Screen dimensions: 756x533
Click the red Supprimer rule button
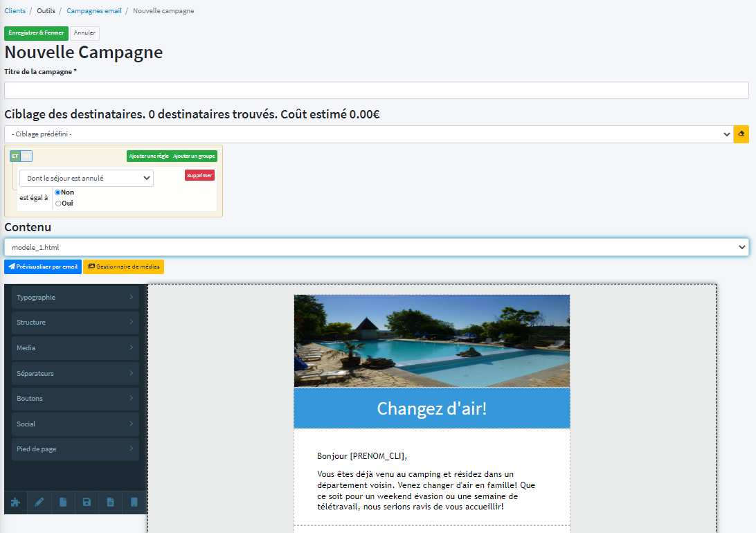[x=199, y=175]
